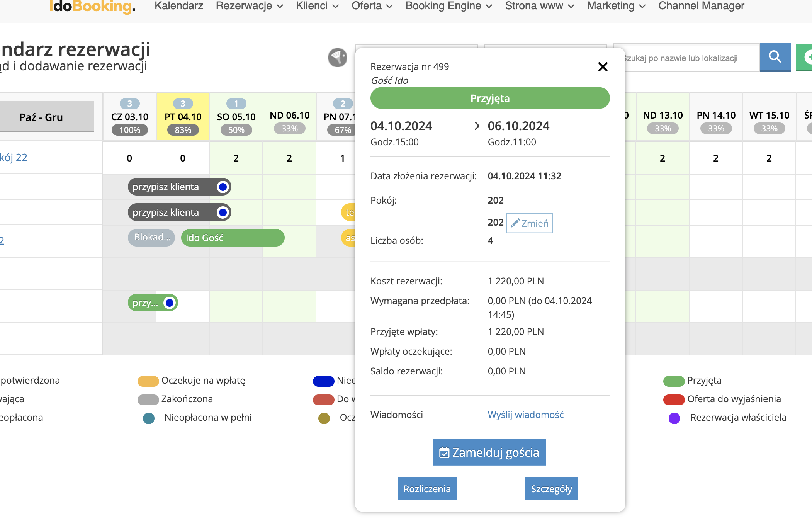
Task: Open the Blokad... grey reservation bar
Action: [x=151, y=237]
